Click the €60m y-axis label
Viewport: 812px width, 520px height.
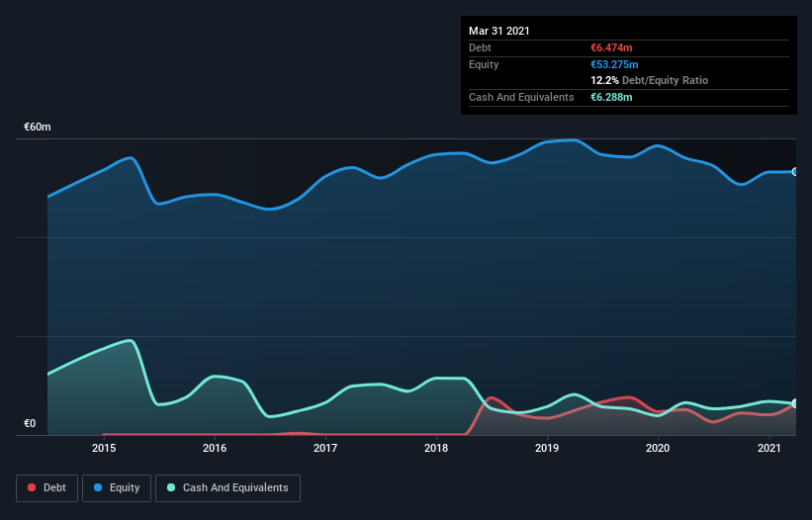click(x=38, y=127)
